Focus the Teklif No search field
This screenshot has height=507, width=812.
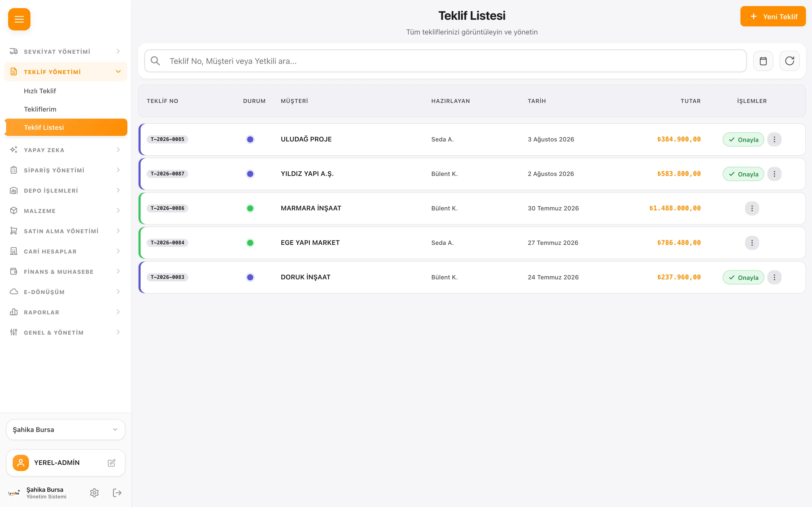coord(445,61)
